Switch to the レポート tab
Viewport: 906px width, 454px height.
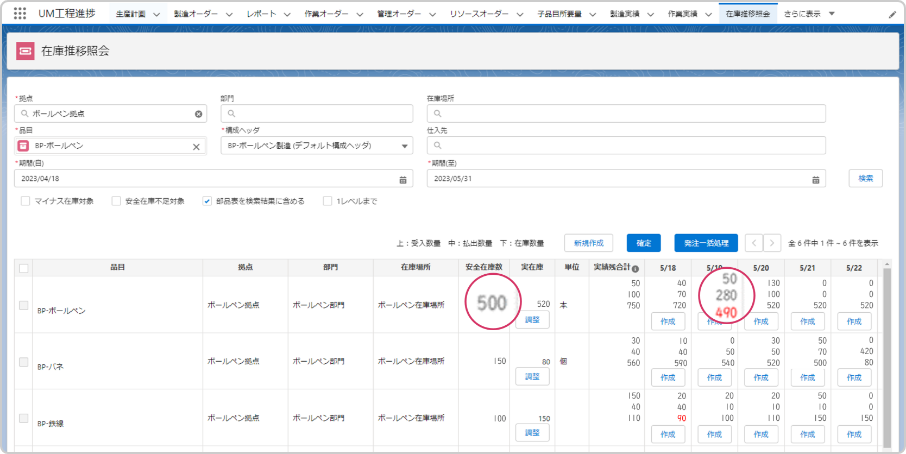click(x=261, y=14)
